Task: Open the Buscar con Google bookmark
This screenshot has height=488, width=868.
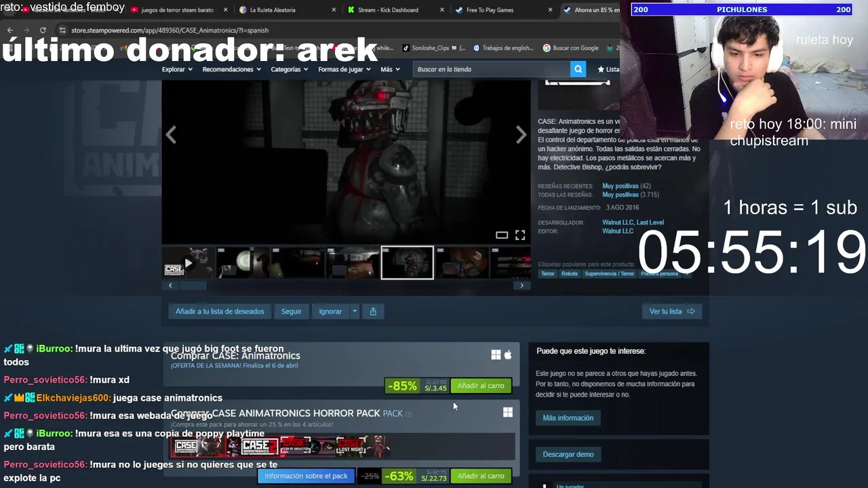Action: point(571,48)
